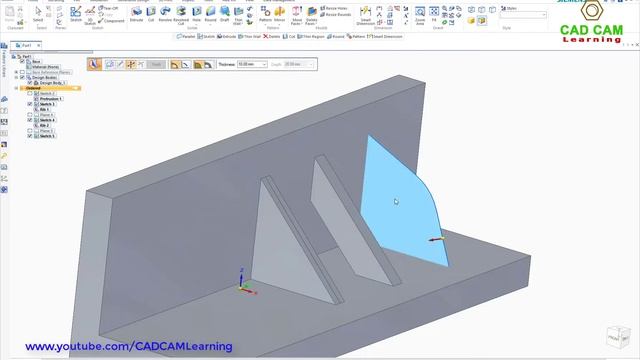The image size is (640, 360).
Task: Click the rib direction arrow handle
Action: click(436, 239)
